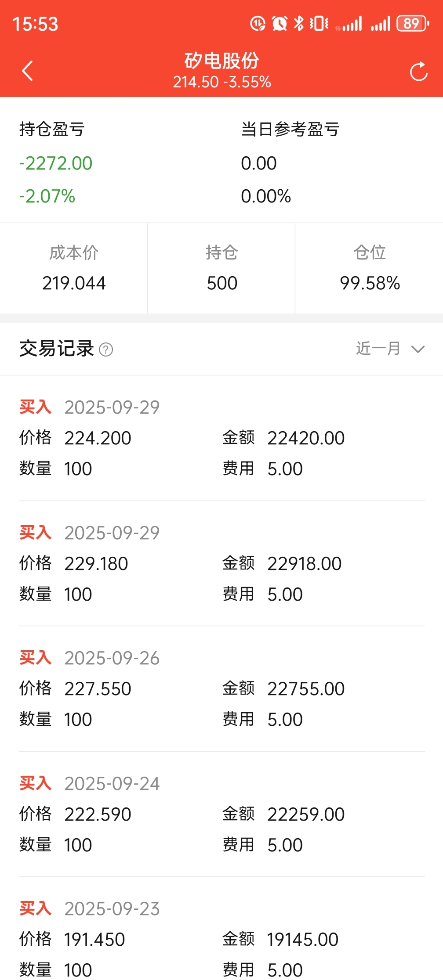Screen dimensions: 443x980
Task: Tap the alarm clock status icon
Action: [x=280, y=23]
